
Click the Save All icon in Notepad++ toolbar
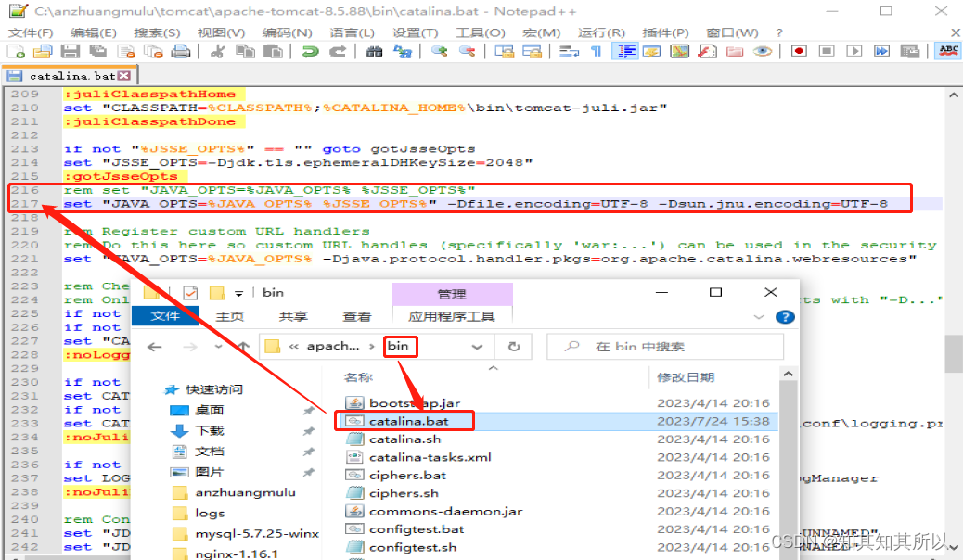(97, 52)
